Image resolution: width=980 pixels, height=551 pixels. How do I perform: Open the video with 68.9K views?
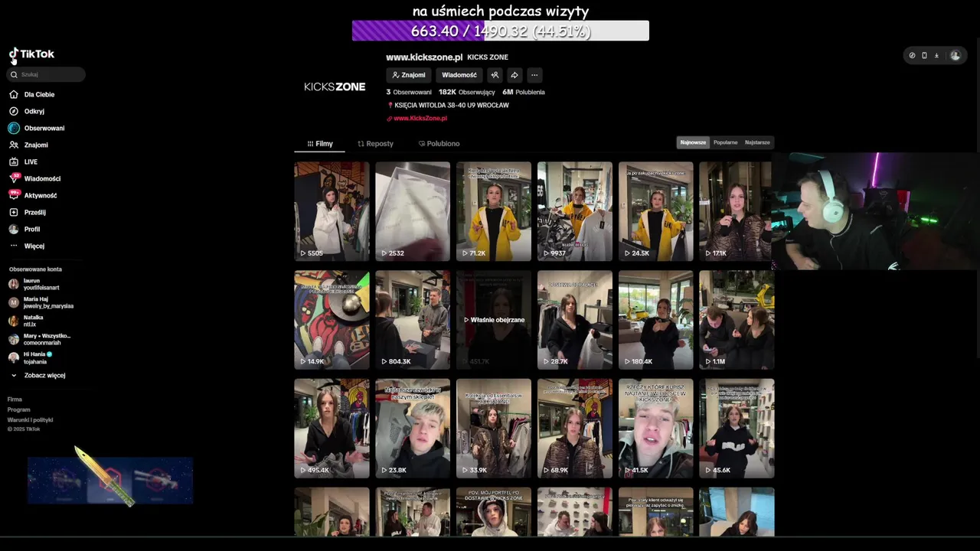[x=575, y=429]
